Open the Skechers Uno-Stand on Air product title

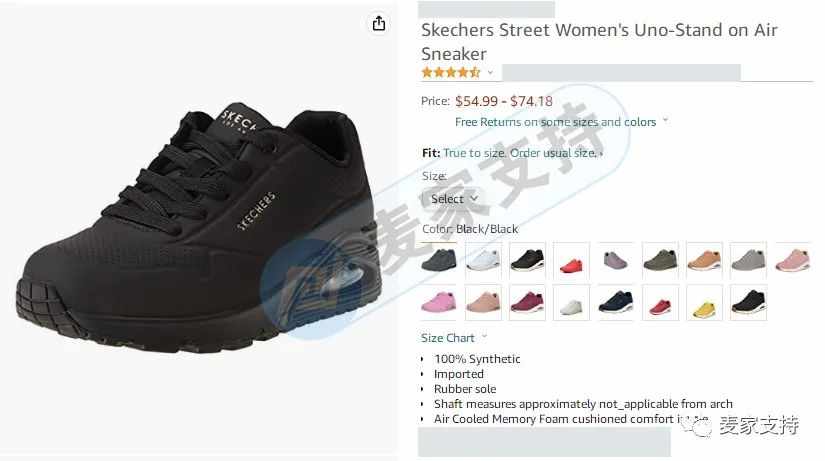[599, 42]
